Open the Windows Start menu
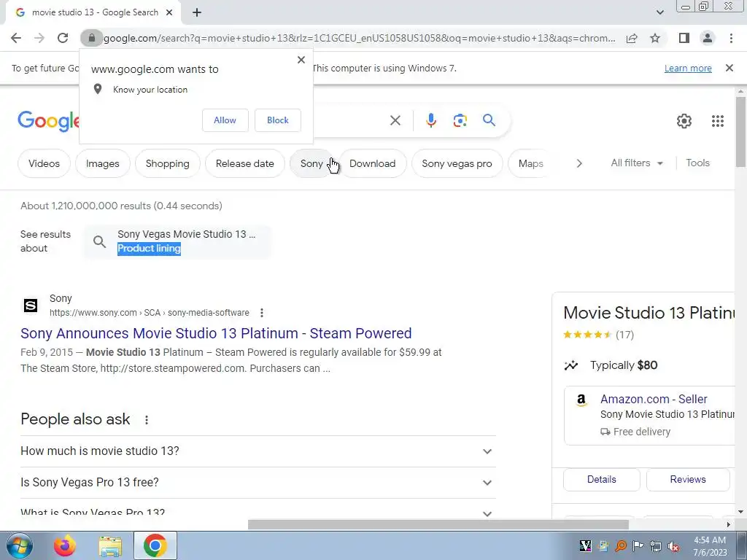 coord(19,545)
